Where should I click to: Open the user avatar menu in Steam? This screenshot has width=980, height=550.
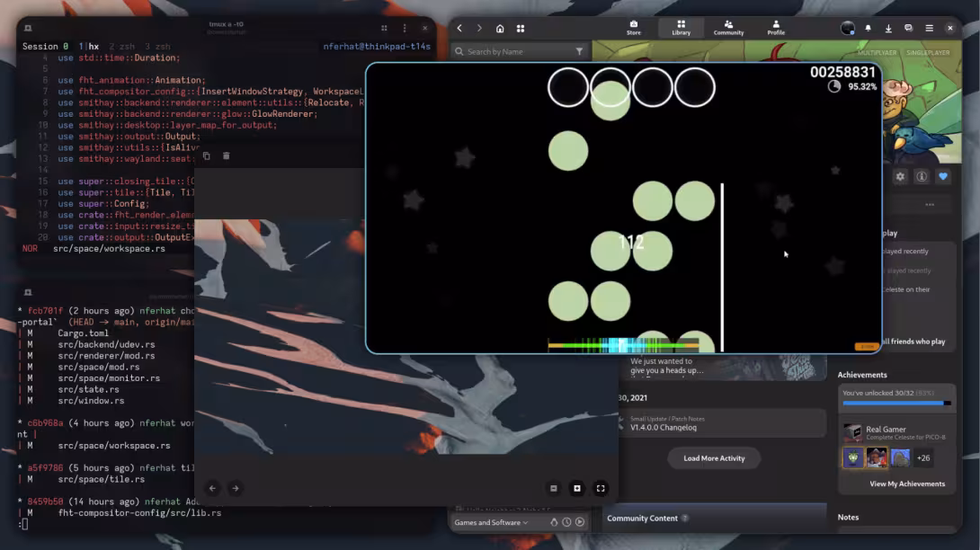848,28
